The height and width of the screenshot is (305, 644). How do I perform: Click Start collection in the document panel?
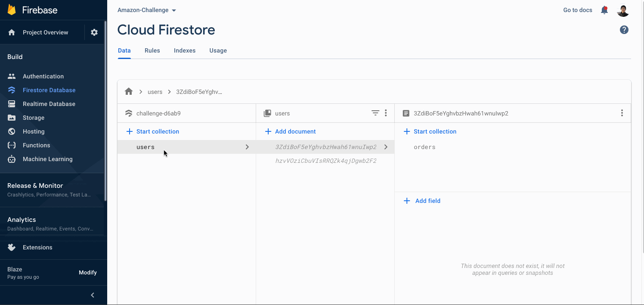(x=430, y=131)
